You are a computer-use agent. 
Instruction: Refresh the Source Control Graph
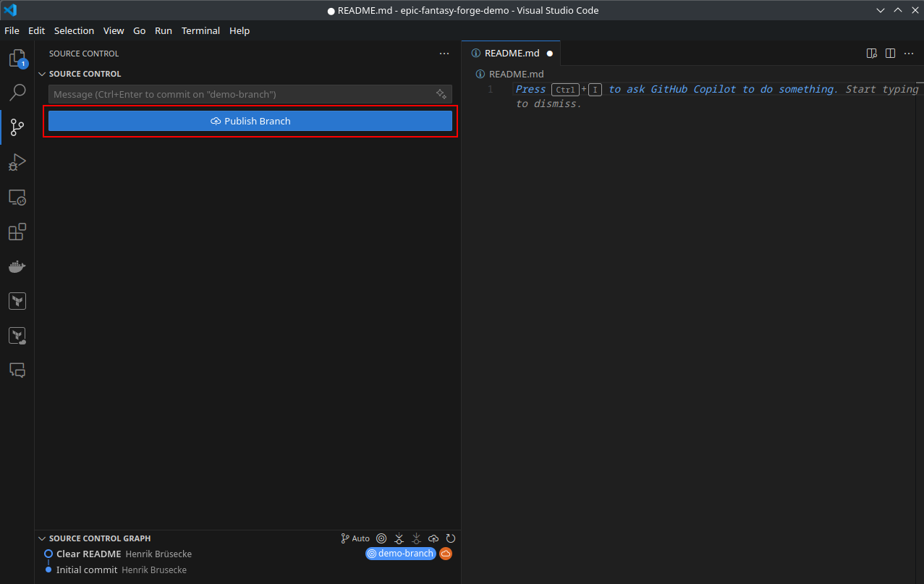coord(451,538)
